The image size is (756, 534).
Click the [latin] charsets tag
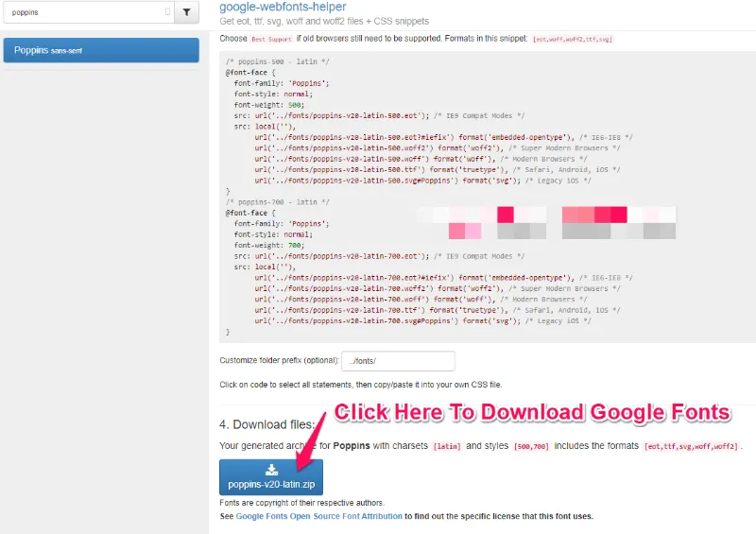(447, 446)
